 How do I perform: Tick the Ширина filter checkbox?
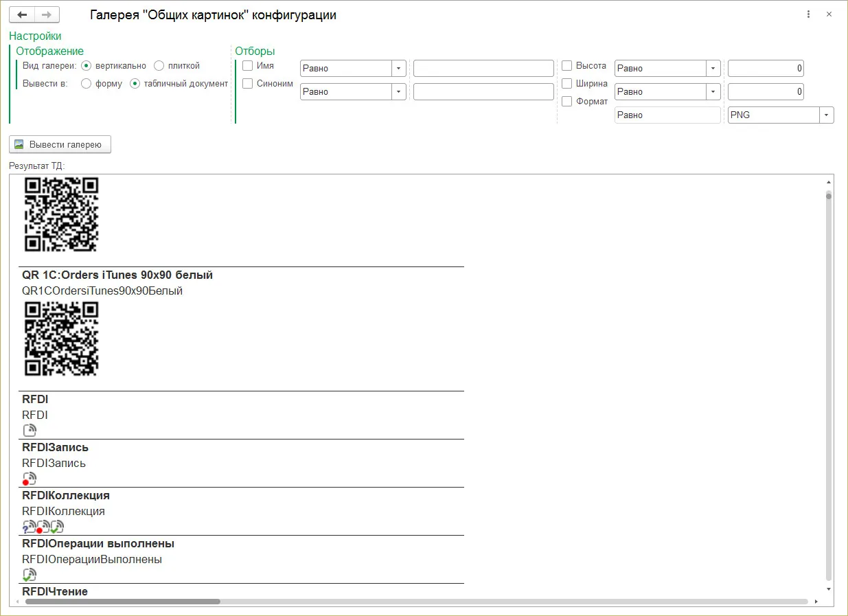(x=567, y=84)
